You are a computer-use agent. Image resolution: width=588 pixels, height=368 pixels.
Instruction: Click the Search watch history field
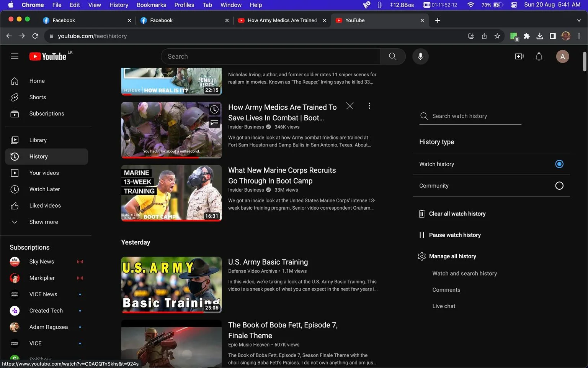470,116
